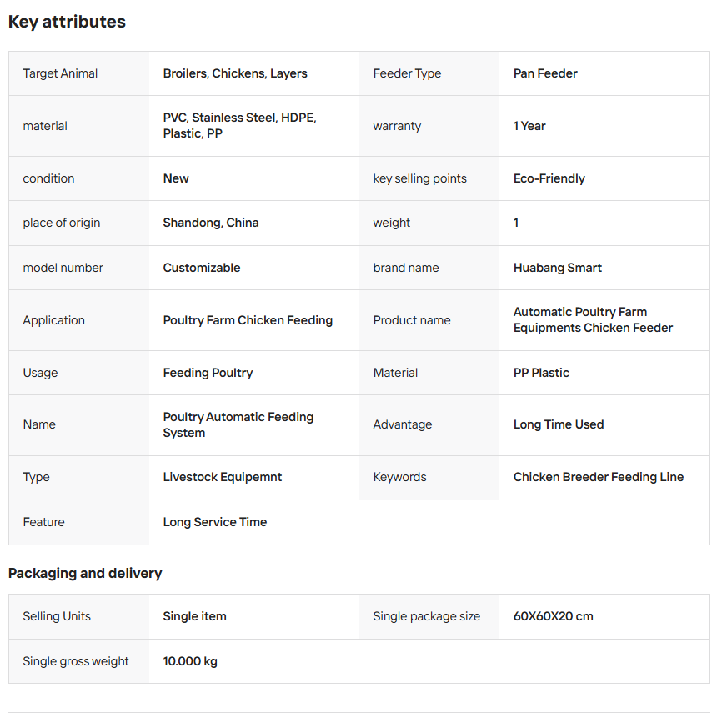717x728 pixels.
Task: Select the 60X60X20 cm package size
Action: click(554, 616)
